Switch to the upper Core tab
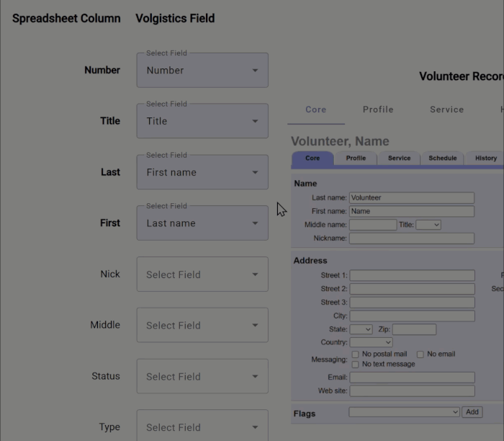This screenshot has height=441, width=504. (315, 110)
